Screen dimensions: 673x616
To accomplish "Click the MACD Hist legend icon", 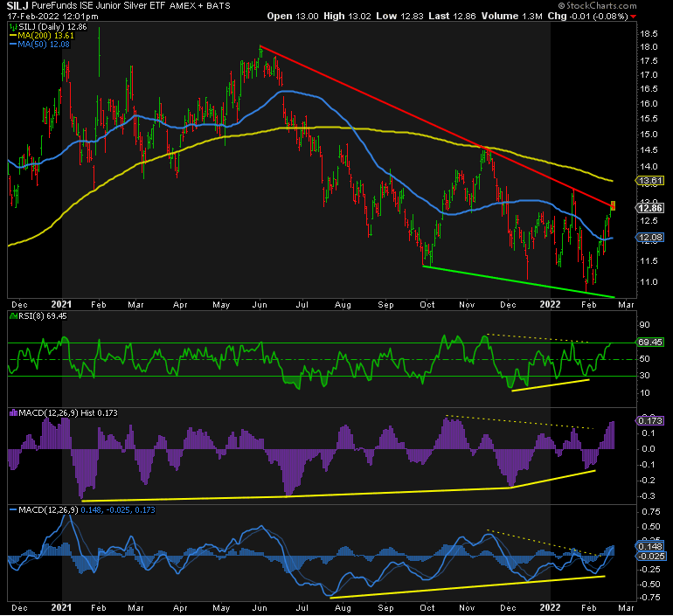I will [x=13, y=413].
